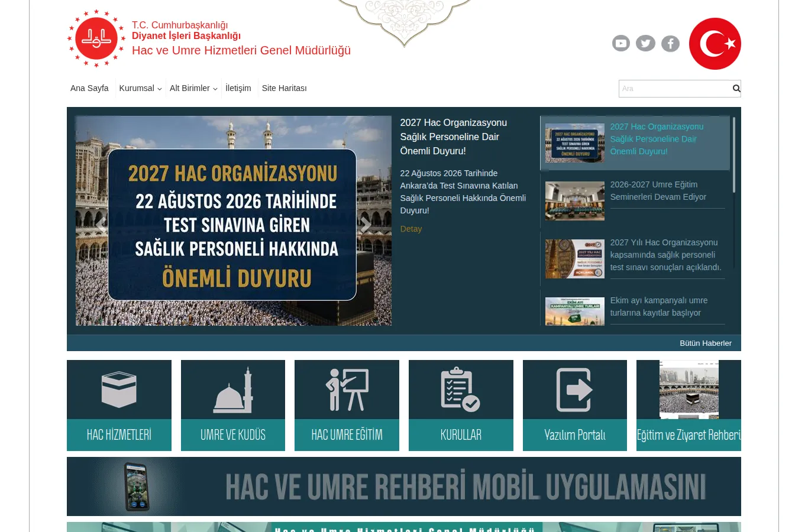Open the Site Haritası menu item

coord(285,88)
